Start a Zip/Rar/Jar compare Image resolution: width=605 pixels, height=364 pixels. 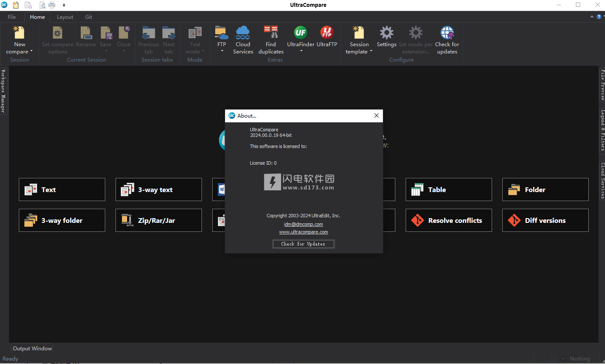(x=159, y=220)
